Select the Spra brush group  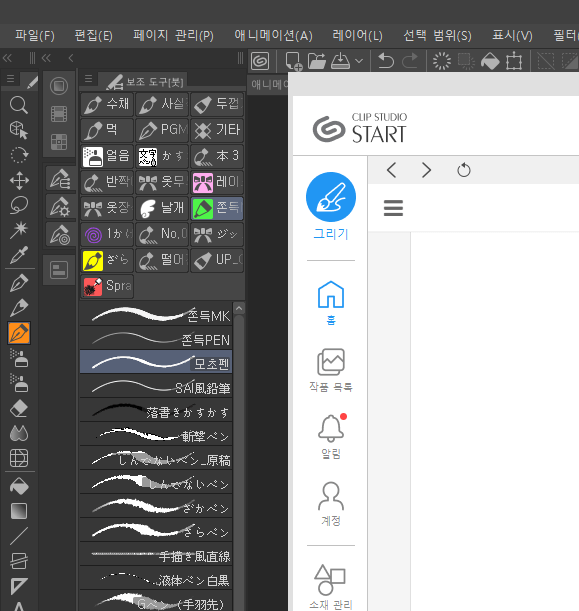107,286
